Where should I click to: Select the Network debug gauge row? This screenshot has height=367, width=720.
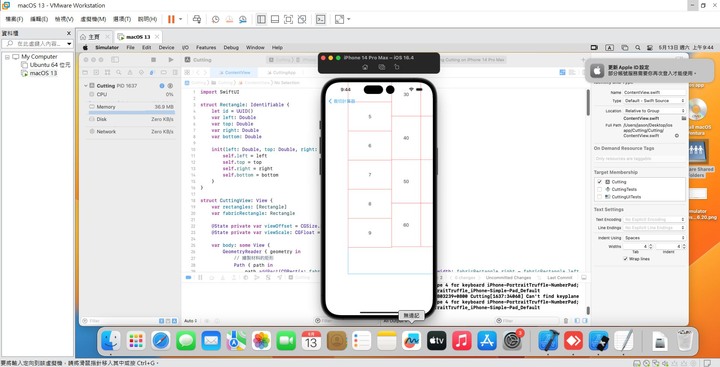click(x=131, y=131)
